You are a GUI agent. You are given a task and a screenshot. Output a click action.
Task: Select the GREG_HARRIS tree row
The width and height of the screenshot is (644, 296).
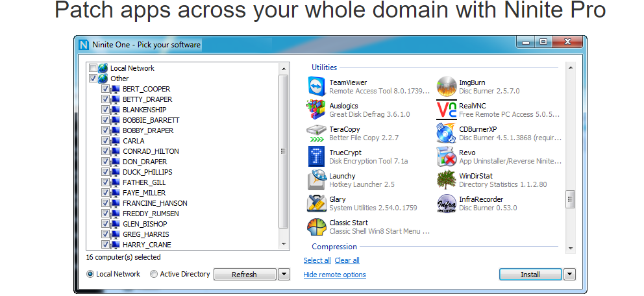pyautogui.click(x=146, y=234)
